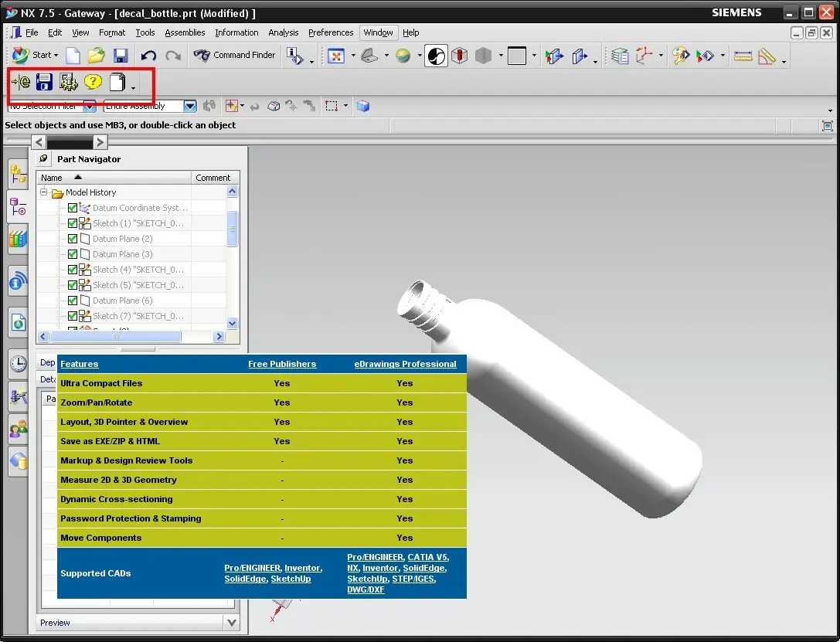Uncheck Datum Coordinate System checkbox
The height and width of the screenshot is (642, 840).
73,208
